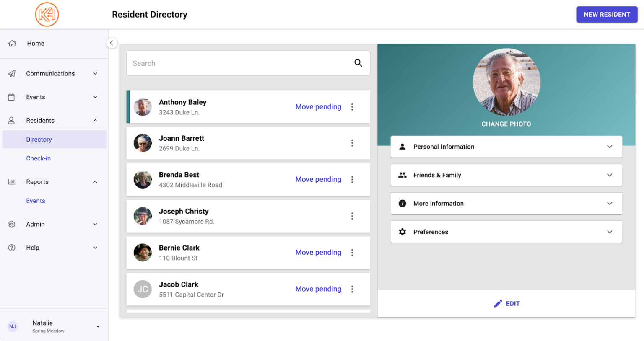Click the Admin gear icon
The width and height of the screenshot is (644, 341).
pyautogui.click(x=12, y=224)
